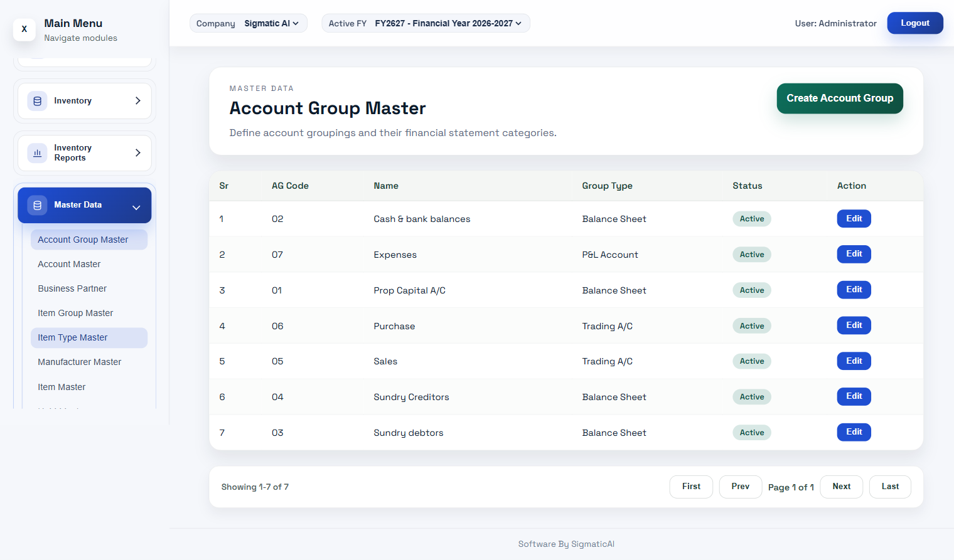
Task: Click the 'P&L Account' group type cell
Action: pyautogui.click(x=610, y=255)
